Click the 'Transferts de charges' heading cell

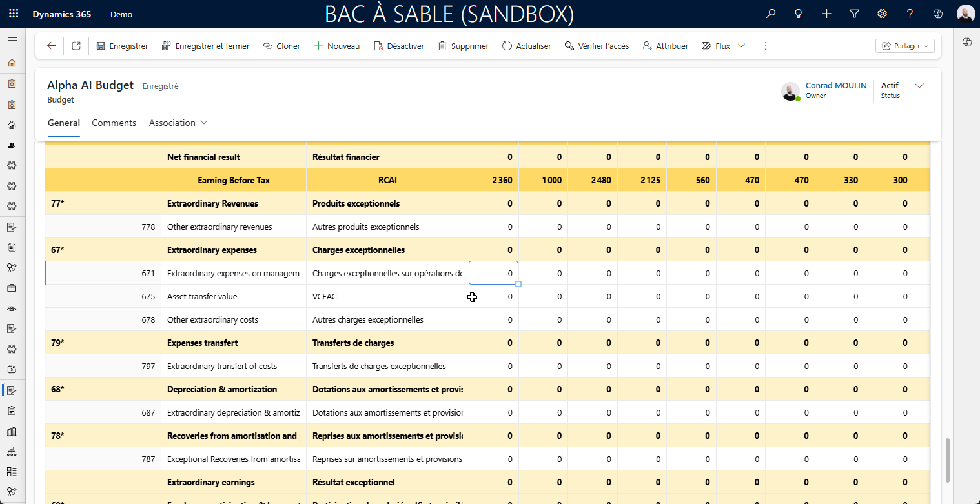387,343
